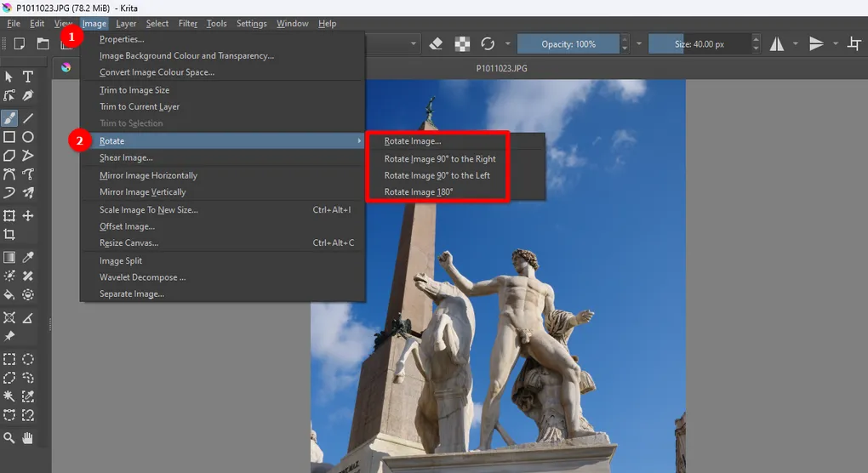
Task: Open the blending mode dropdown
Action: 414,44
